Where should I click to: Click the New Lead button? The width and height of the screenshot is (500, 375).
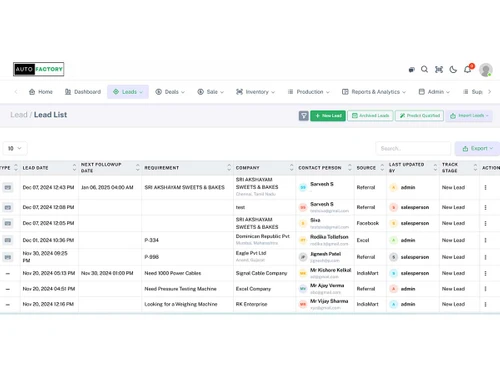[328, 116]
